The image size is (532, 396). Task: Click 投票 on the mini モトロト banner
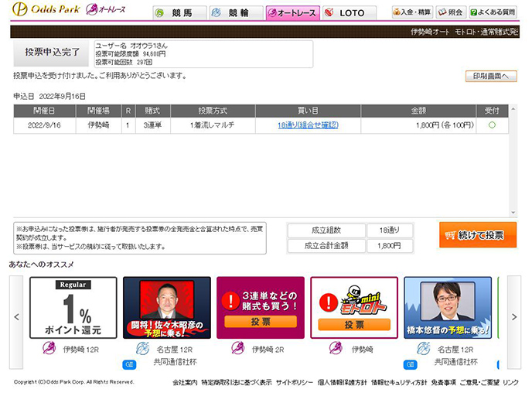(354, 325)
